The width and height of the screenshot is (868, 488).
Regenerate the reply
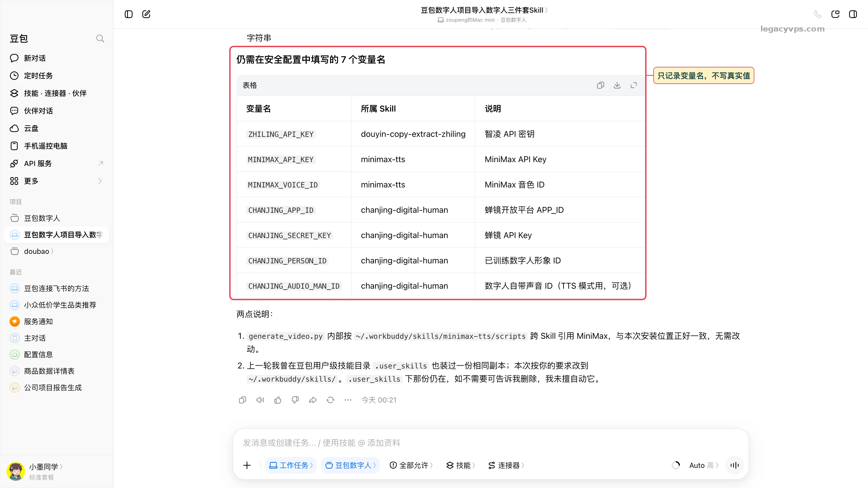[330, 400]
